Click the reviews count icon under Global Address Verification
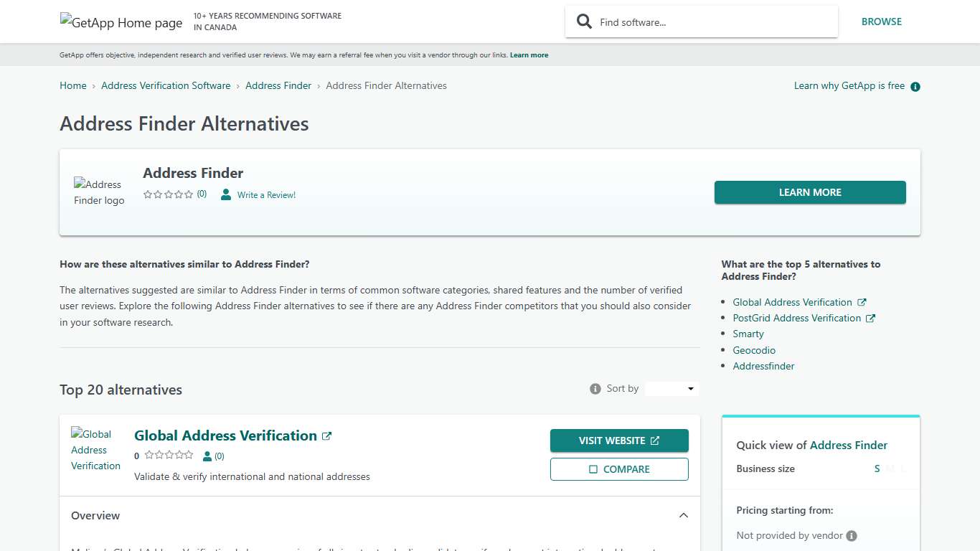Image resolution: width=980 pixels, height=551 pixels. pyautogui.click(x=208, y=456)
